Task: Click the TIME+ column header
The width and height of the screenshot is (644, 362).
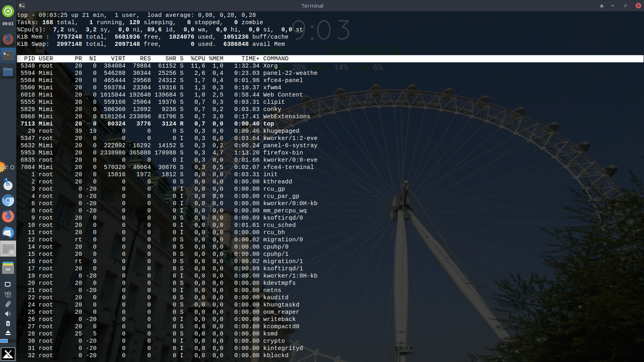Action: click(x=251, y=59)
